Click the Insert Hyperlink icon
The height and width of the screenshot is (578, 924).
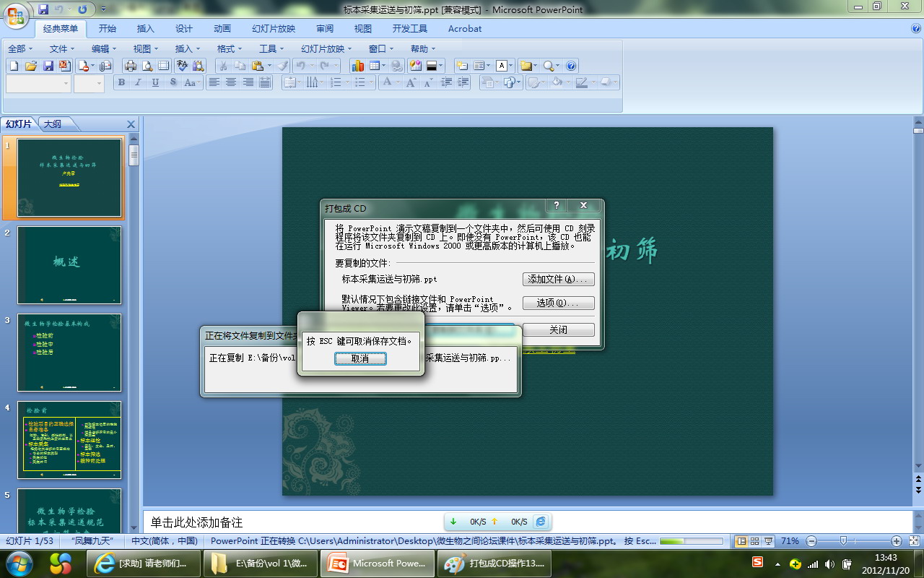396,66
